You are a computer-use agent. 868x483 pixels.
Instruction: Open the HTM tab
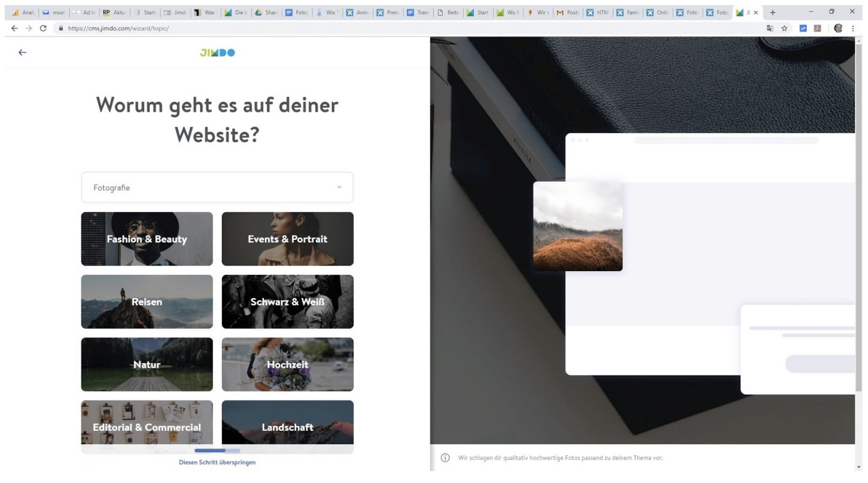coord(597,12)
